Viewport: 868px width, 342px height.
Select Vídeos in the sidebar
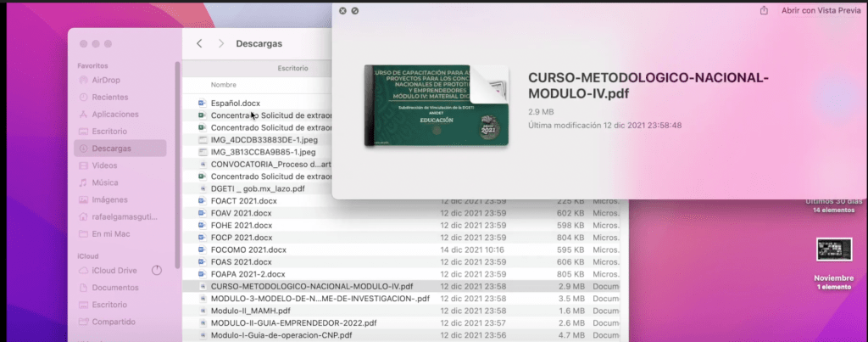point(104,165)
